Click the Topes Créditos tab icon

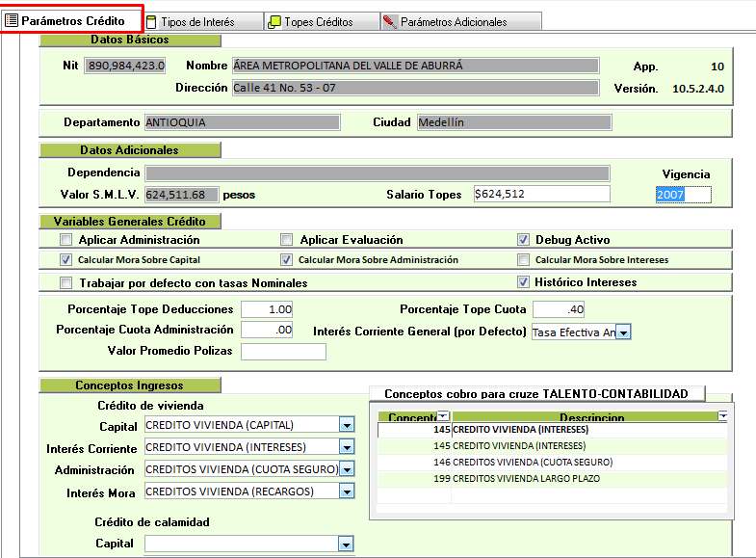click(274, 21)
